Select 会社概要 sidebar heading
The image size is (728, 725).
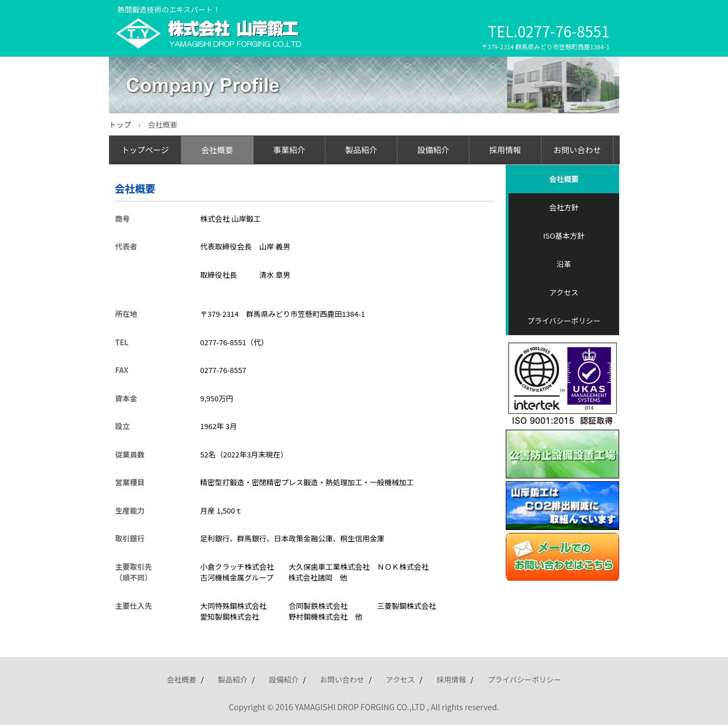[x=564, y=179]
